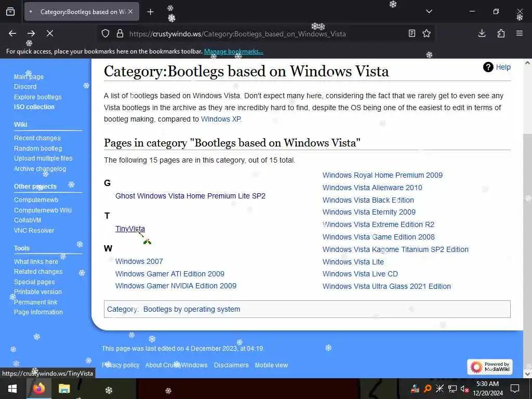Open the Firefox hamburger application menu
Image resolution: width=532 pixels, height=399 pixels.
[x=520, y=33]
